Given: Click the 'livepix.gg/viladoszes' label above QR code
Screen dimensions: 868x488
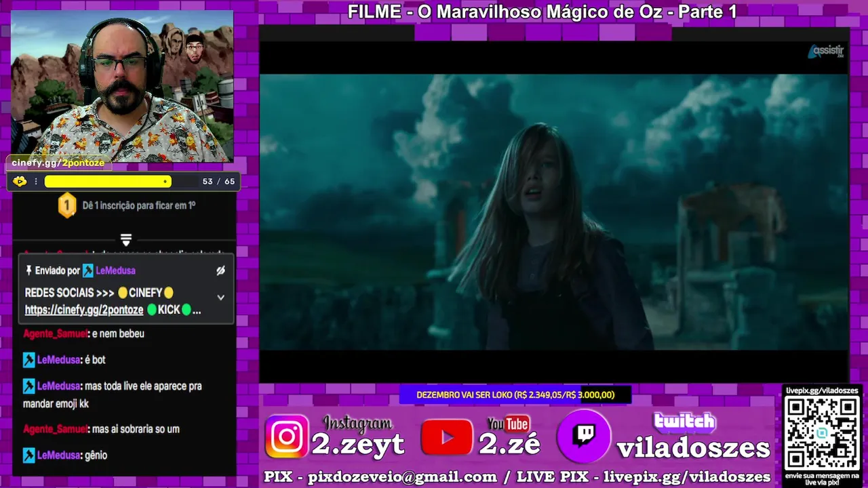Looking at the screenshot, I should [x=822, y=391].
